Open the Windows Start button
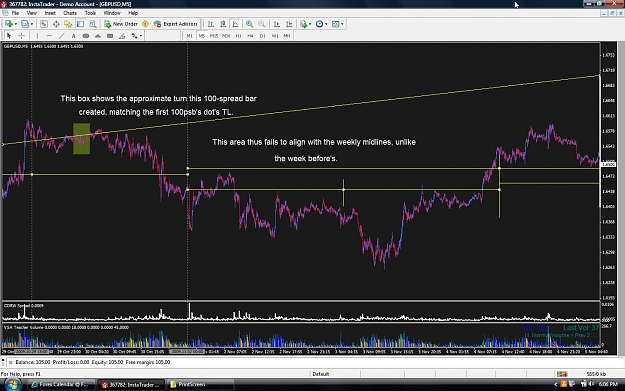The width and height of the screenshot is (625, 391). click(12, 385)
